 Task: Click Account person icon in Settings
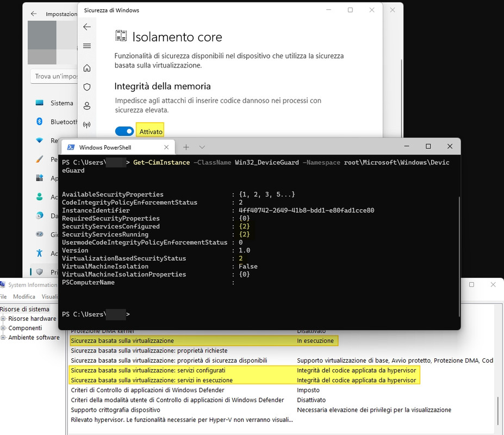[x=40, y=197]
